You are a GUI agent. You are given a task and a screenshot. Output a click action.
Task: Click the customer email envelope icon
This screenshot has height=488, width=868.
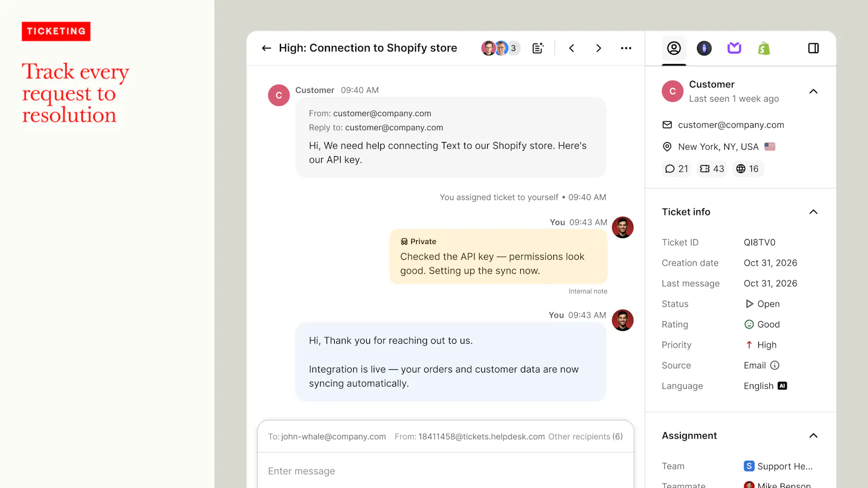click(667, 125)
